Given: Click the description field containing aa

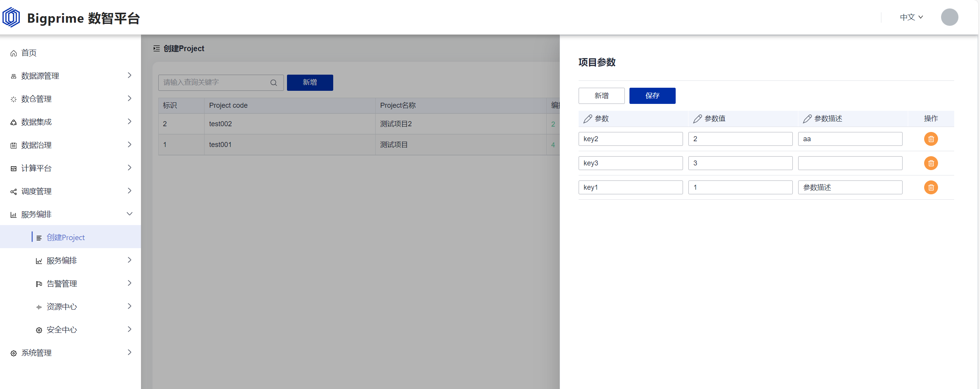Looking at the screenshot, I should (x=850, y=139).
